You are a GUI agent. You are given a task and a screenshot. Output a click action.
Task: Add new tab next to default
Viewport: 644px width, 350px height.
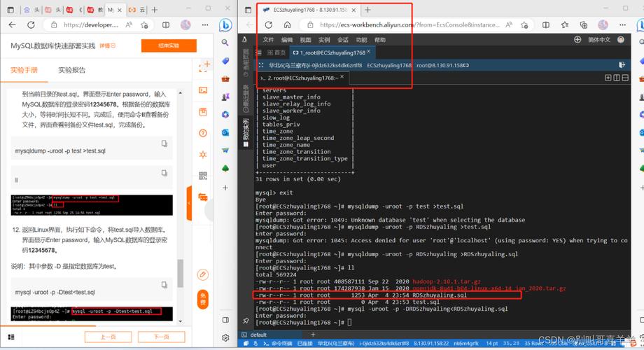coord(313,335)
